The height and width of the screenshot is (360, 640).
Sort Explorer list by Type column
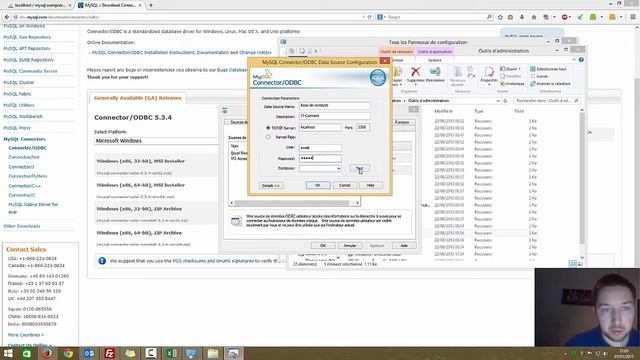coord(479,111)
